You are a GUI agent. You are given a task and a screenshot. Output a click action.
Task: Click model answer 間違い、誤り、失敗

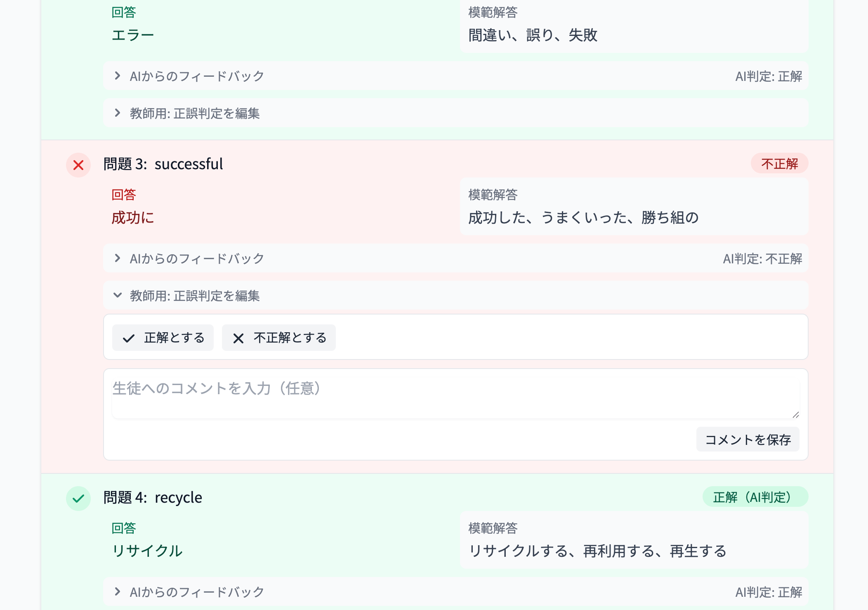[533, 35]
